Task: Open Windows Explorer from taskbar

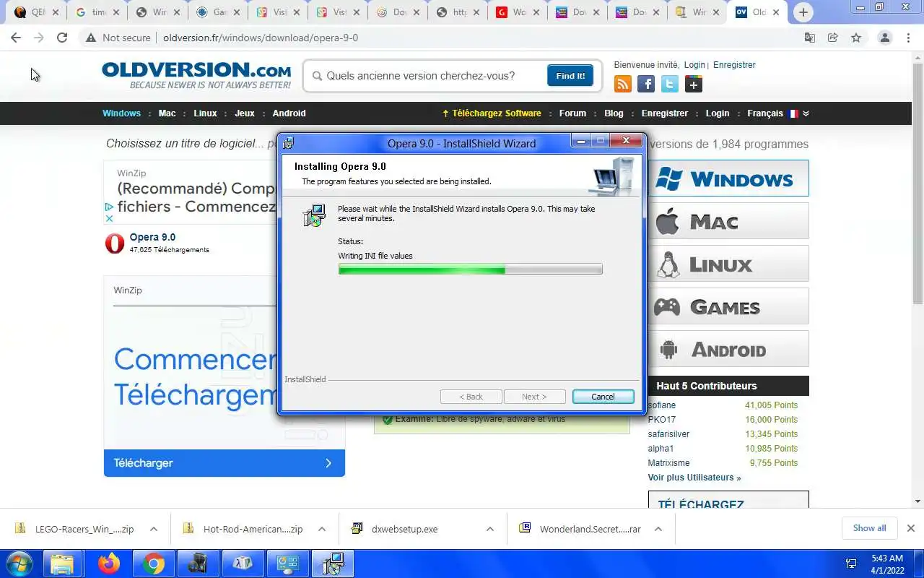Action: click(x=62, y=564)
